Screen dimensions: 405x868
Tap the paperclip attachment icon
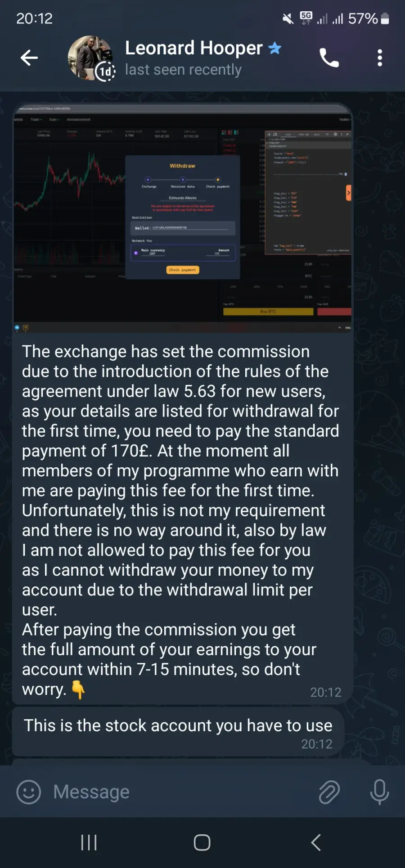point(329,792)
